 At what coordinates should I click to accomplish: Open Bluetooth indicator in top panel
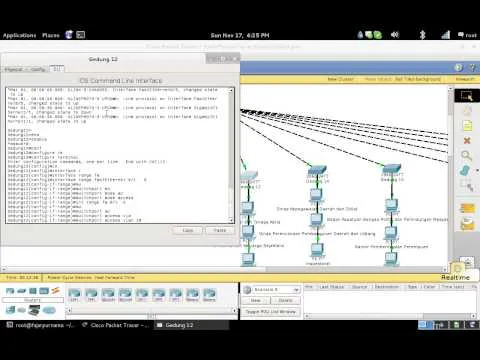423,35
